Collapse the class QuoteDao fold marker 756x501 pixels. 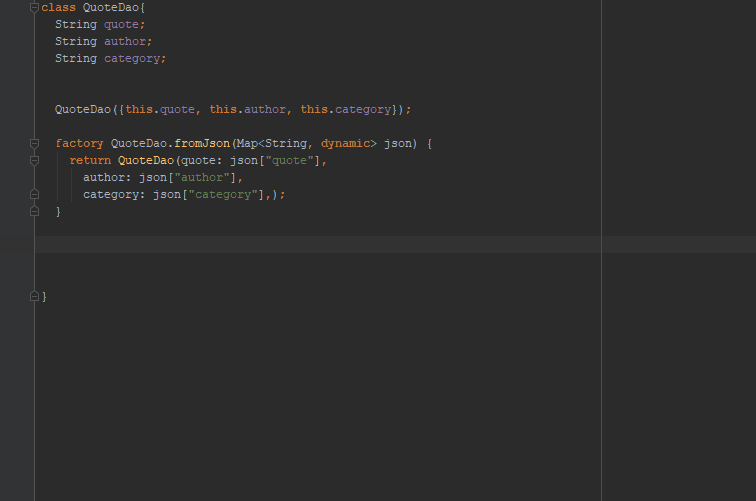click(34, 8)
